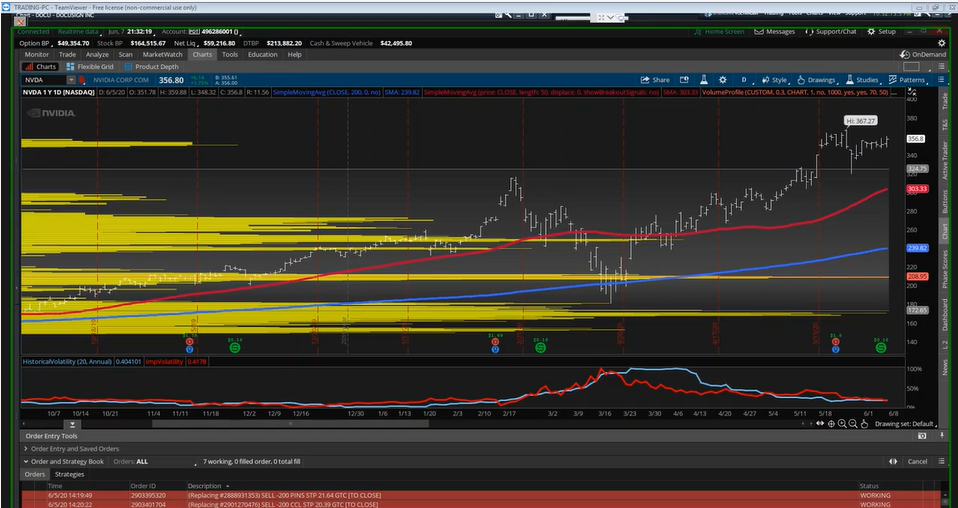The width and height of the screenshot is (958, 508).
Task: Select the Strategies tab
Action: tap(69, 474)
